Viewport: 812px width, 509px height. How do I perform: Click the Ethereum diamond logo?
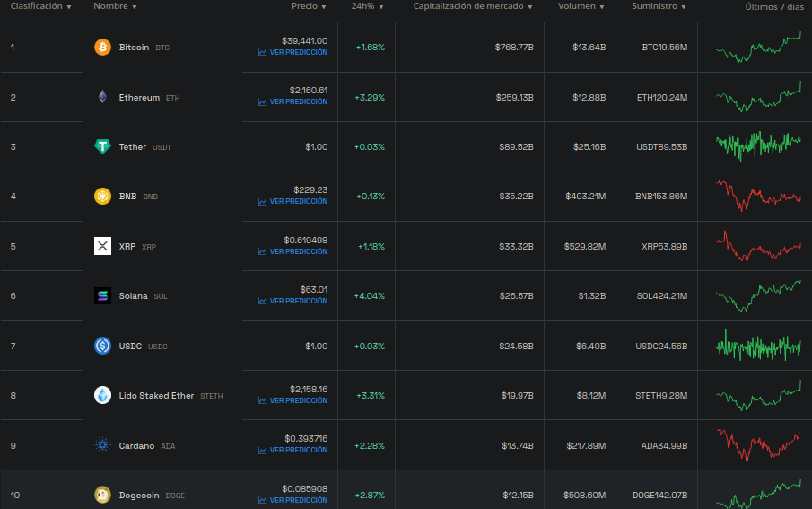tap(102, 97)
